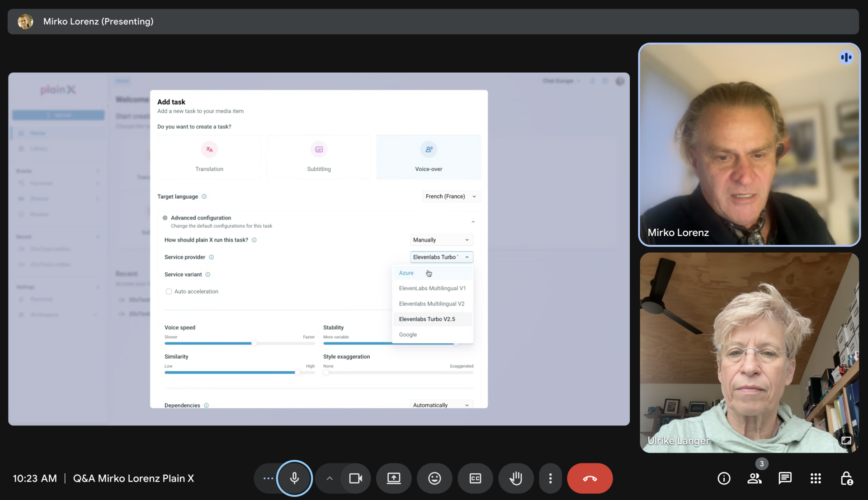
Task: Open the Manually run task dropdown
Action: point(441,239)
